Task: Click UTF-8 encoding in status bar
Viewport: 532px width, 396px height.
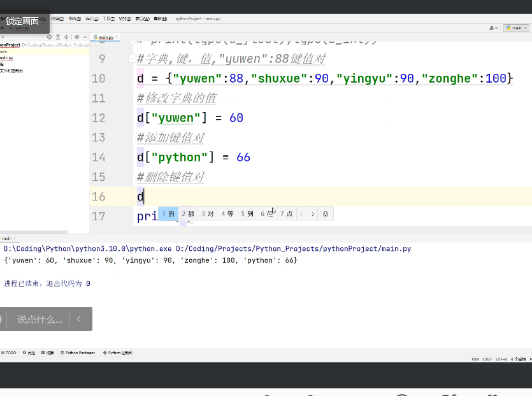Action: tap(501, 360)
